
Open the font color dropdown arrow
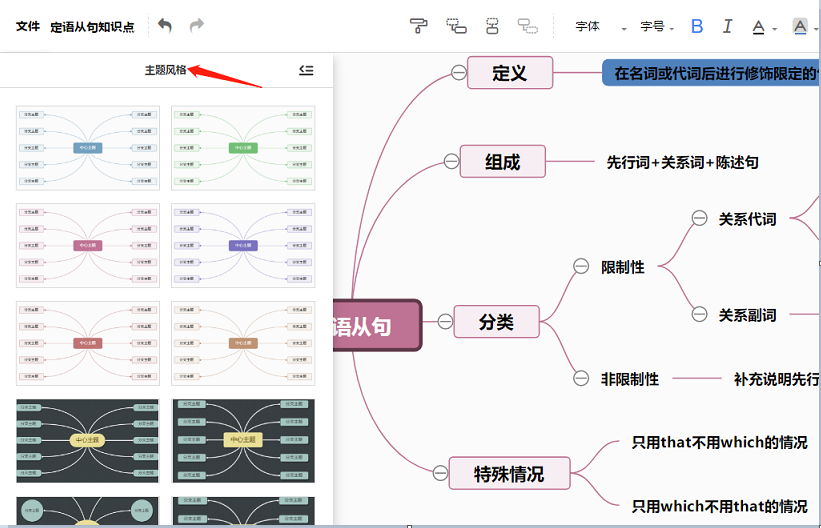[774, 29]
